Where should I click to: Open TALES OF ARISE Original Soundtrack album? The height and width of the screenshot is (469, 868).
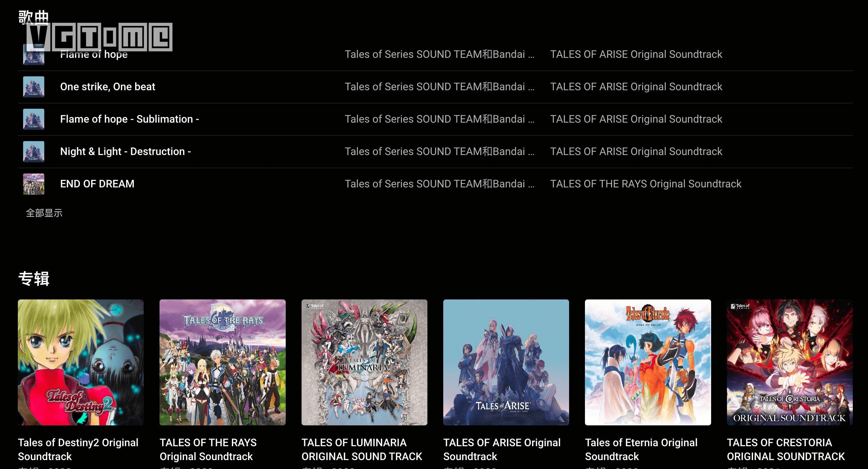pyautogui.click(x=506, y=362)
